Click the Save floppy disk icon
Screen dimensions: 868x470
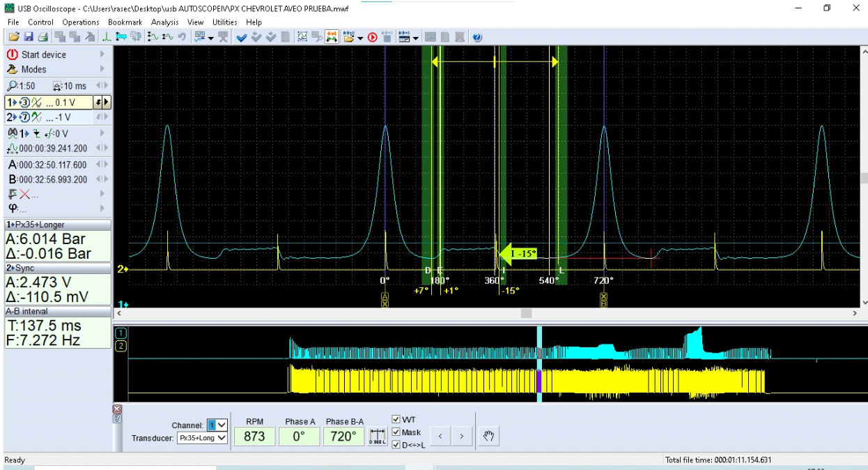29,37
